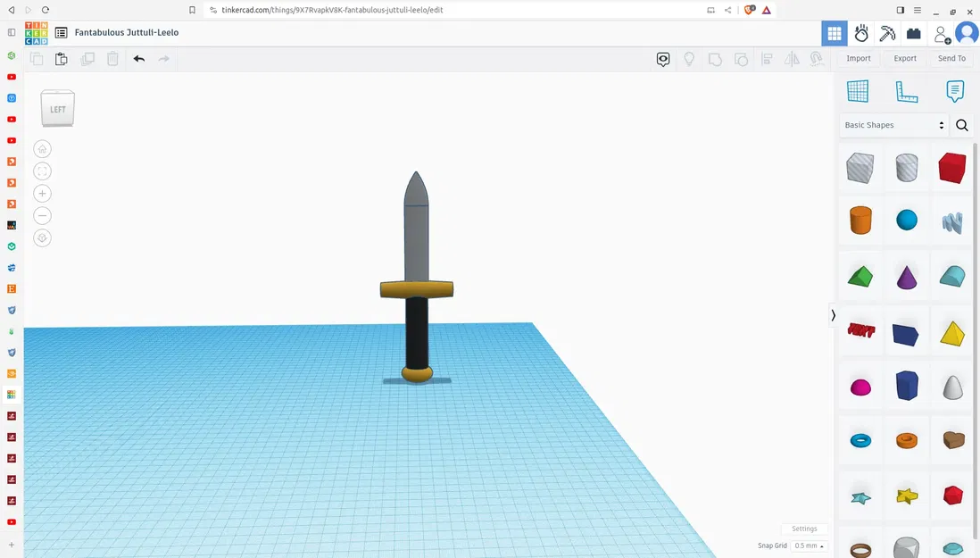Collapse the shapes panel with the chevron
The height and width of the screenshot is (558, 980).
[x=832, y=315]
